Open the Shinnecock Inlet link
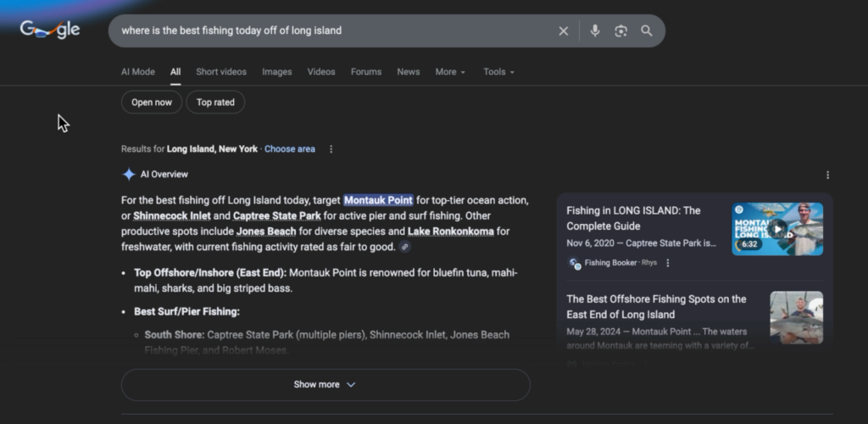Screen dimensions: 868x424 coord(172,215)
